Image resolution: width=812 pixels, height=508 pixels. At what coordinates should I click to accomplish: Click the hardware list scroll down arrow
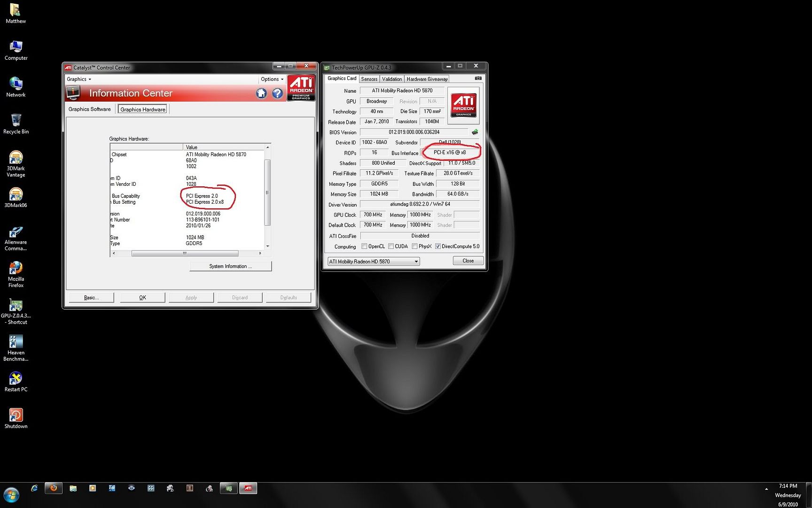click(267, 246)
